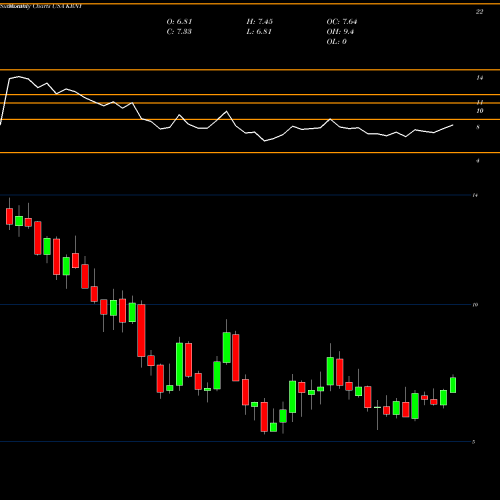Image resolution: width=500 pixels, height=500 pixels.
Task: Click the '4' label on line chart axis
Action: [x=478, y=161]
